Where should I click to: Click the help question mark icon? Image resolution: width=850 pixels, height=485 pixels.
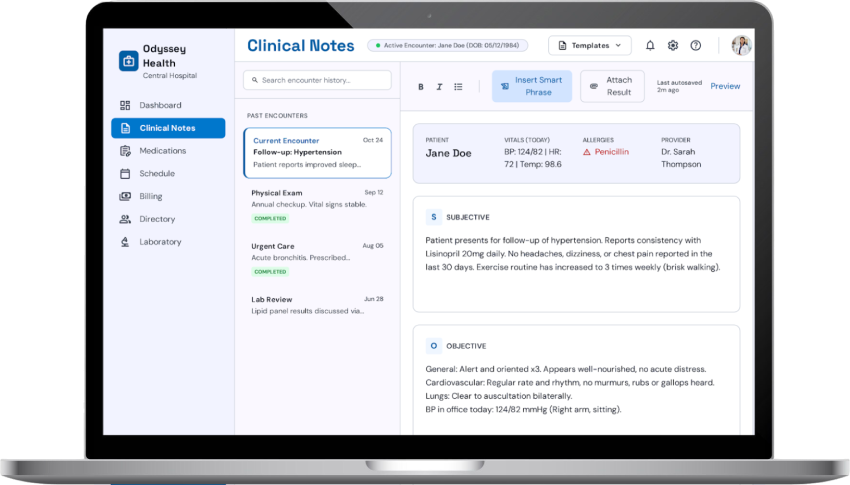tap(696, 46)
